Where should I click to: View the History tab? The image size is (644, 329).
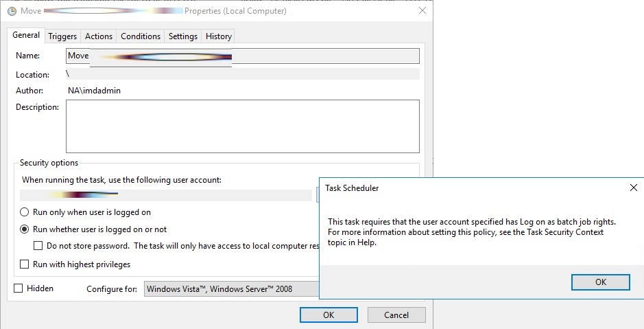pos(219,36)
